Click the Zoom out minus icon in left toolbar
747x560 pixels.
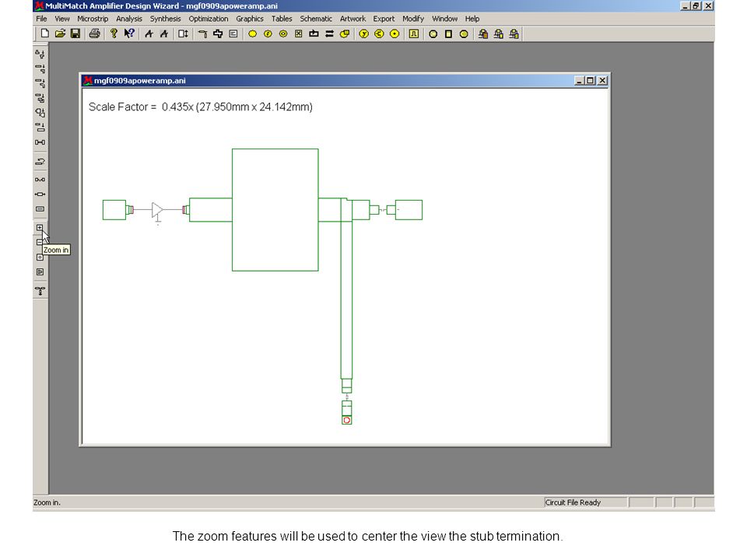(x=39, y=243)
